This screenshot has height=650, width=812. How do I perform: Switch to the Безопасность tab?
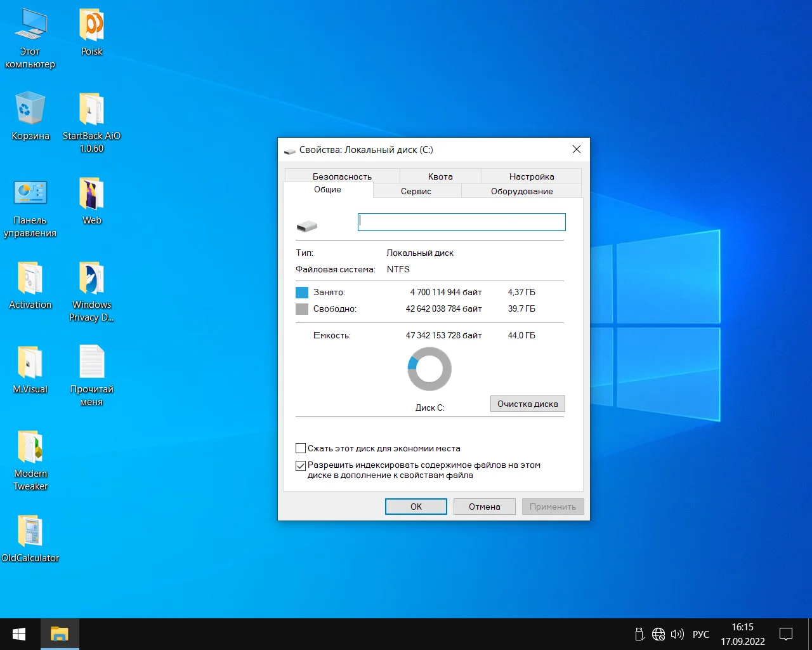click(342, 176)
